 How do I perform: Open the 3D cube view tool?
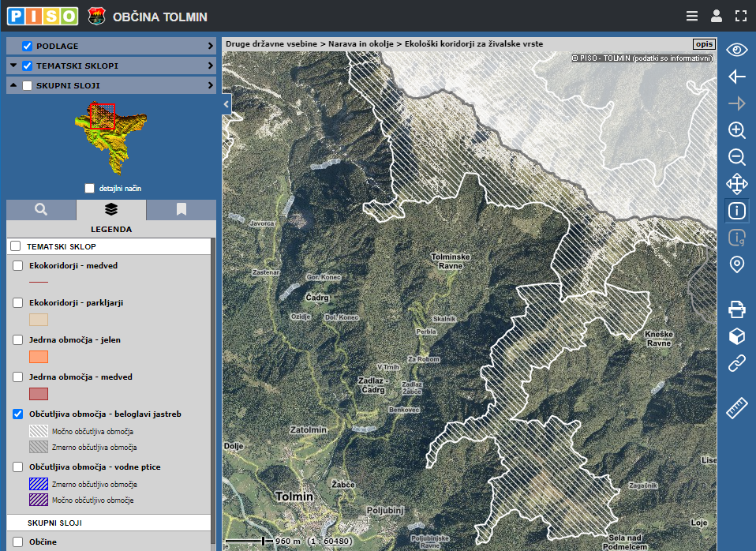(736, 336)
